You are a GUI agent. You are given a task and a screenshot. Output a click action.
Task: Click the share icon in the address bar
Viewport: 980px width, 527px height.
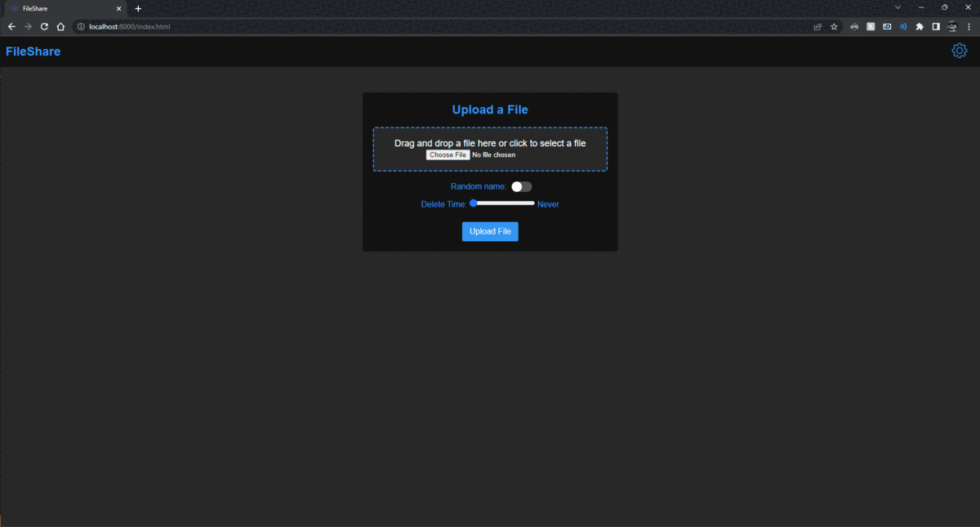(817, 26)
